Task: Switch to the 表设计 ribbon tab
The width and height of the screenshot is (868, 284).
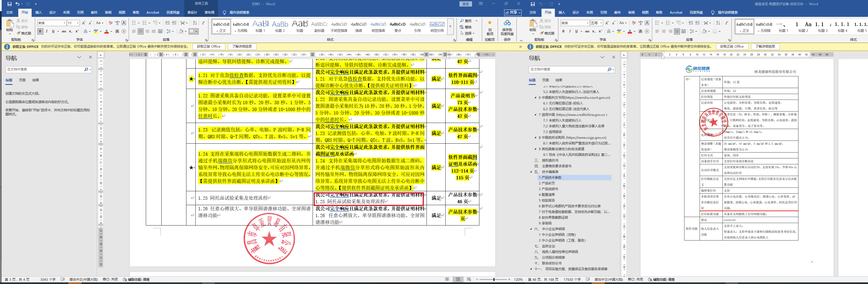Action: (192, 13)
